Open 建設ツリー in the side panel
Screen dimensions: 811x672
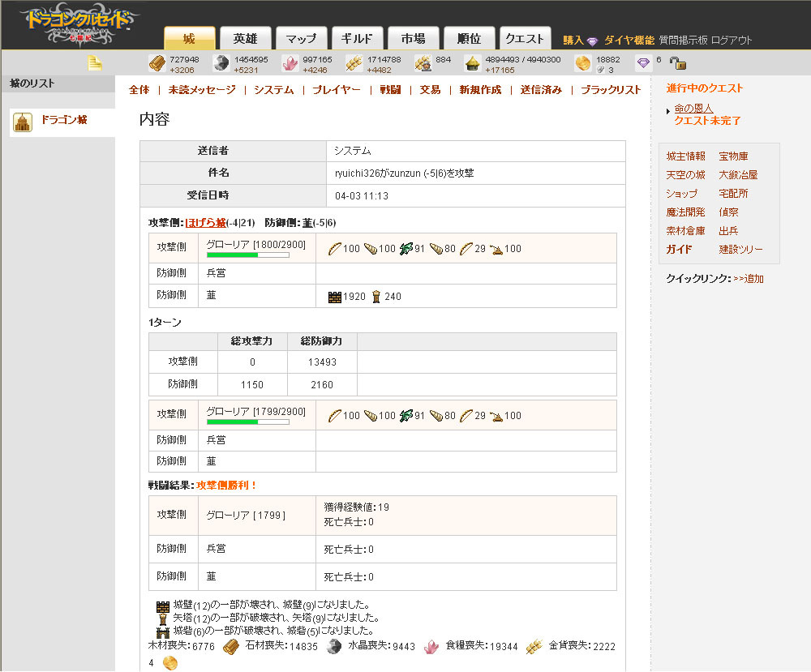(740, 250)
